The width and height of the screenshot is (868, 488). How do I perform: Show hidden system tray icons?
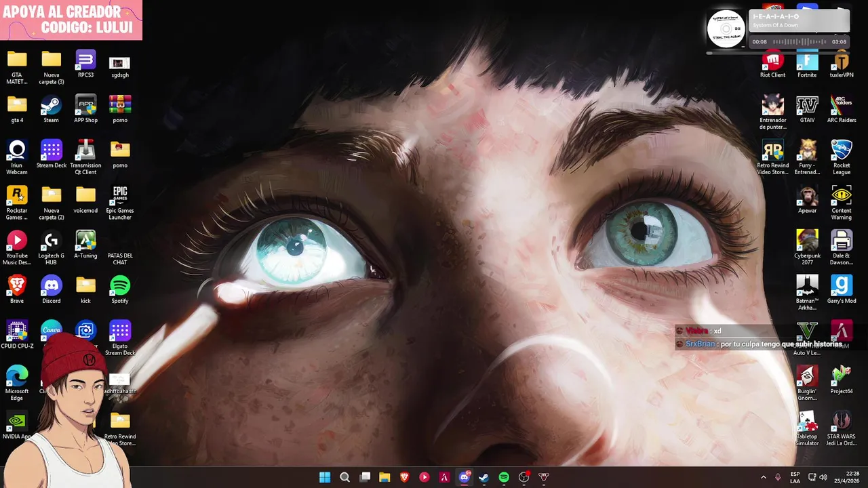(763, 477)
